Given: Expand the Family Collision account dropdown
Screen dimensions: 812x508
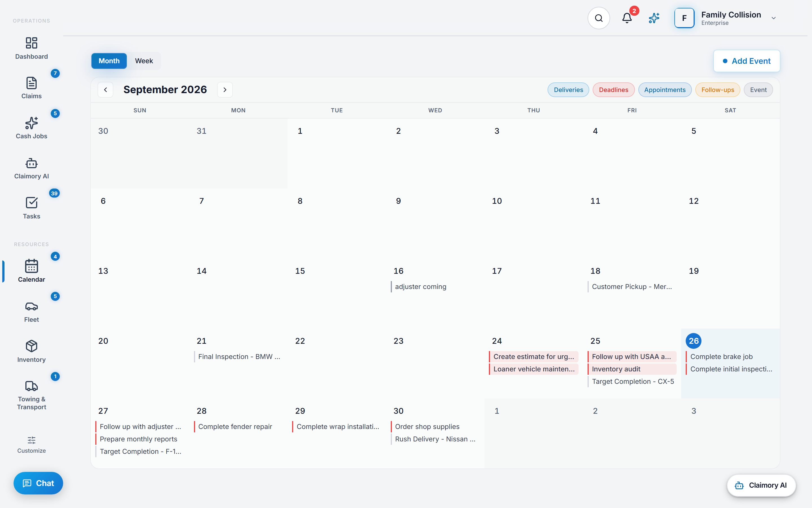Looking at the screenshot, I should pyautogui.click(x=773, y=18).
